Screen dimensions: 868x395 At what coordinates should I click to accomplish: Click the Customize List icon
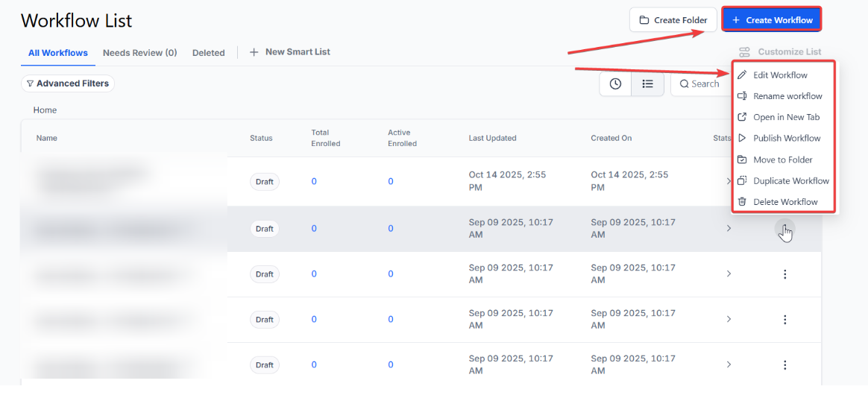[744, 52]
